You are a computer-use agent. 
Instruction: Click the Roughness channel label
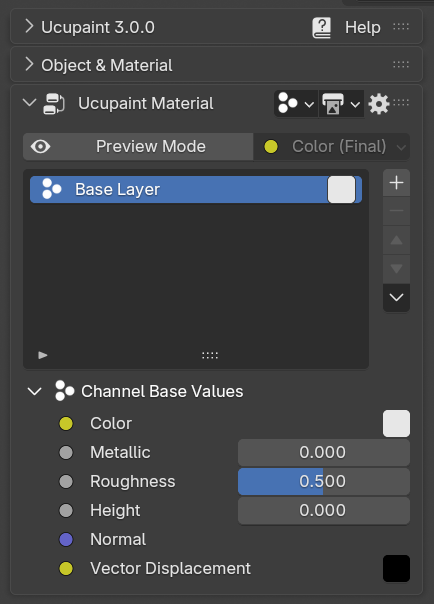[132, 482]
